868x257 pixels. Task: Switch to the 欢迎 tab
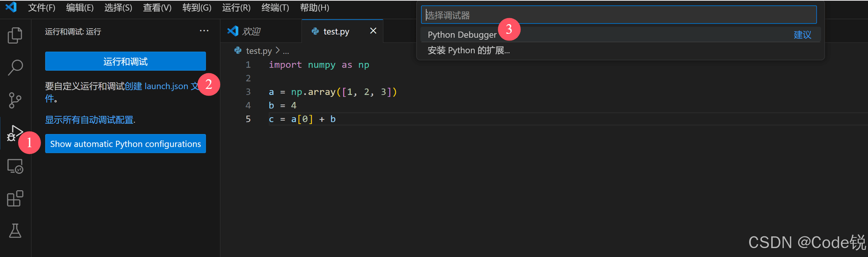tap(261, 31)
